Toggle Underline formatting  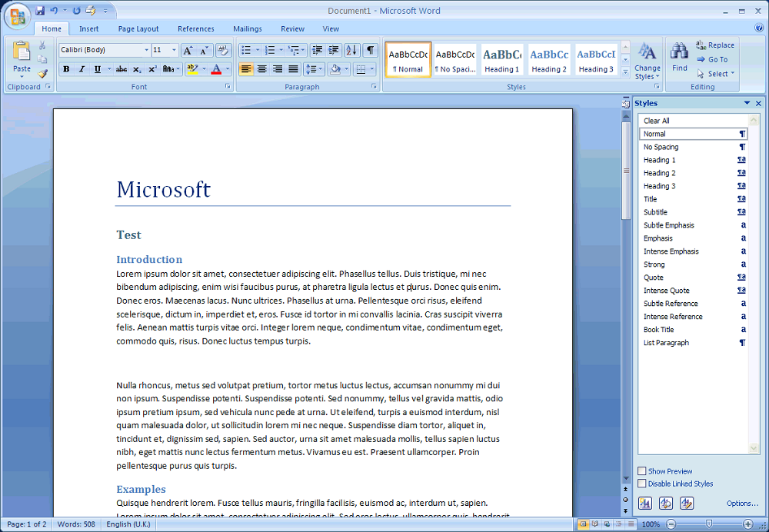[97, 69]
